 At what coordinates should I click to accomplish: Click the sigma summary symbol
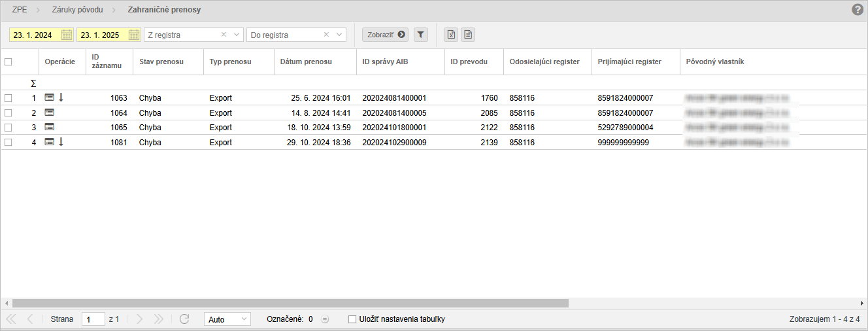(33, 84)
